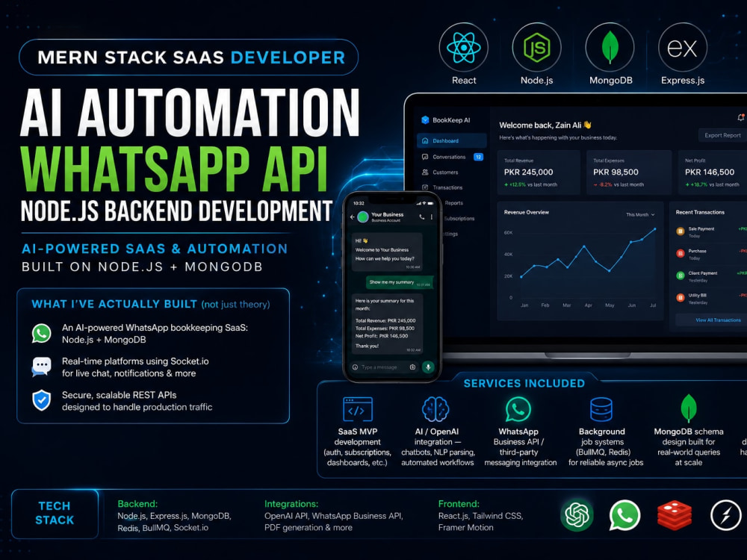Click the shield checkmark icon beside REST APIs
The height and width of the screenshot is (560, 747).
[41, 400]
